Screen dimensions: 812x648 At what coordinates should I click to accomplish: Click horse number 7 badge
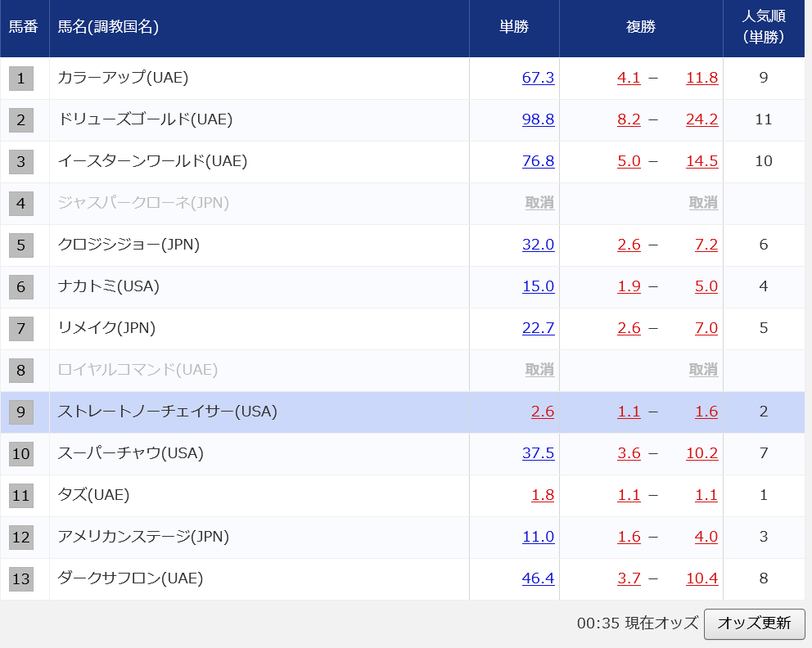point(21,329)
